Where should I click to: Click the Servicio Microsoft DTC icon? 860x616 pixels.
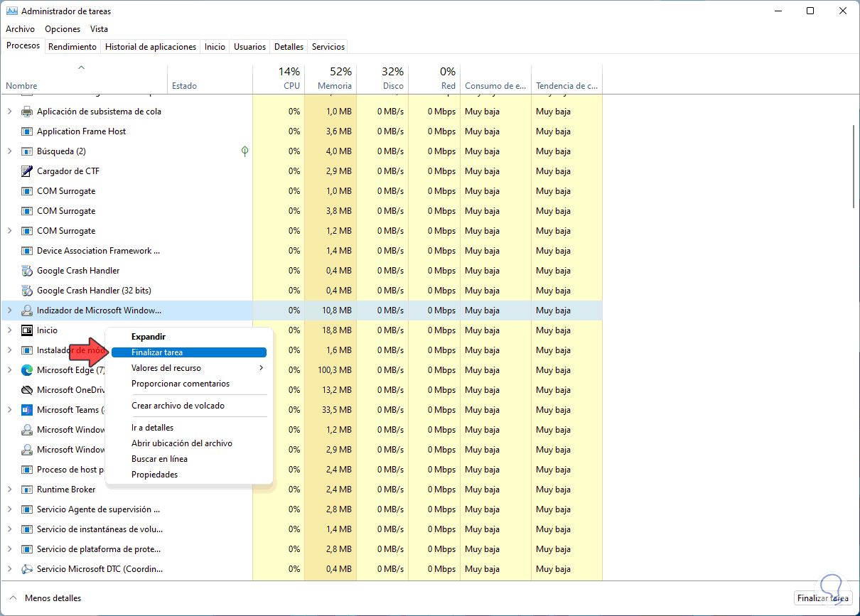click(27, 569)
